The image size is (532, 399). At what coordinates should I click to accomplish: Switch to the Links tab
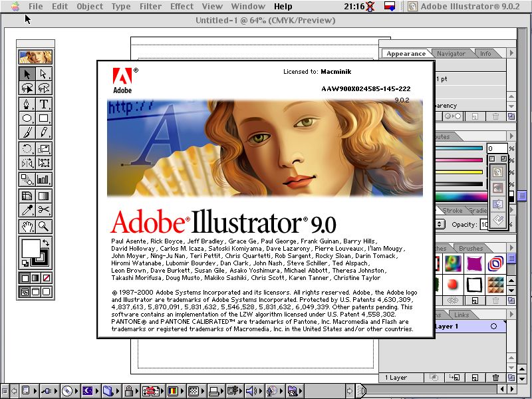click(462, 315)
